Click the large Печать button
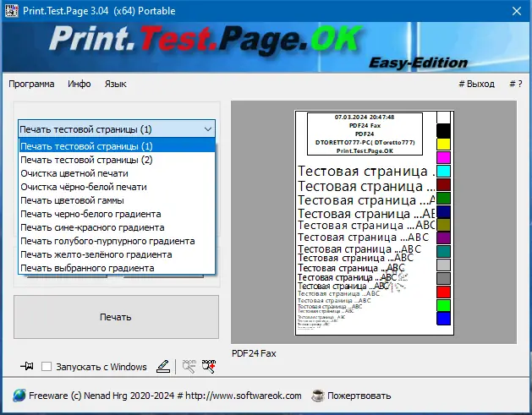 point(116,317)
